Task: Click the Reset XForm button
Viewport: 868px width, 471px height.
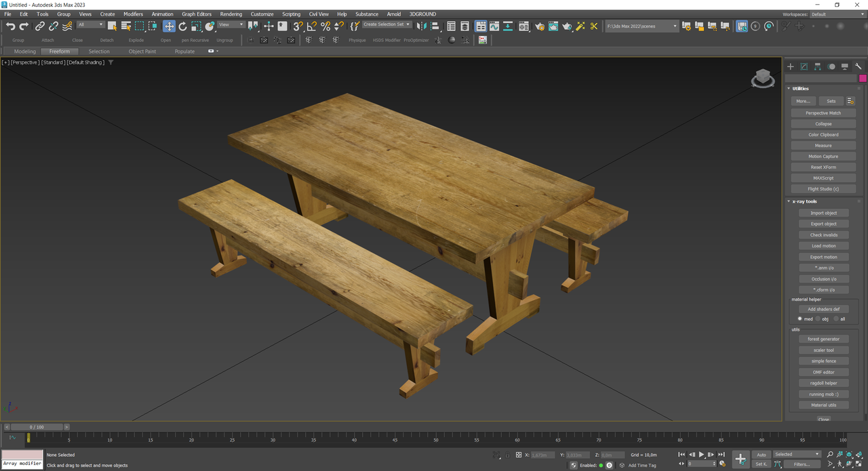Action: (823, 167)
